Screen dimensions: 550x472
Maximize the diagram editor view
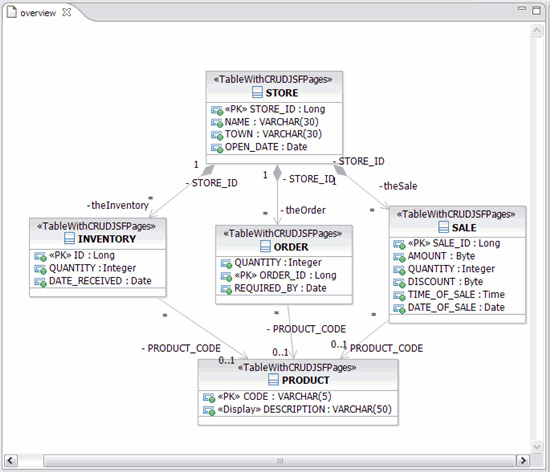536,10
